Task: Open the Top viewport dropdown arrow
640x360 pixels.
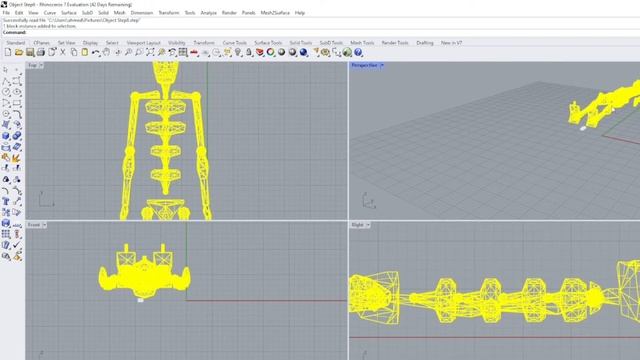Action: pyautogui.click(x=41, y=65)
